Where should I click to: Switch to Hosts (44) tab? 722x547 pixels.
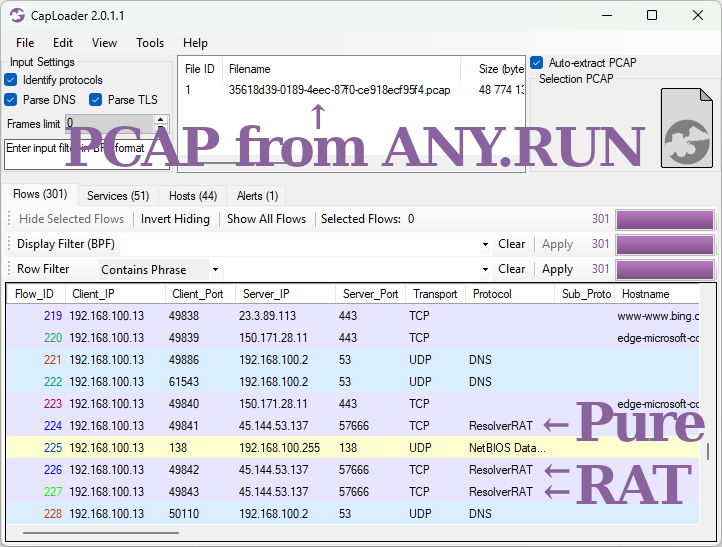(x=193, y=196)
